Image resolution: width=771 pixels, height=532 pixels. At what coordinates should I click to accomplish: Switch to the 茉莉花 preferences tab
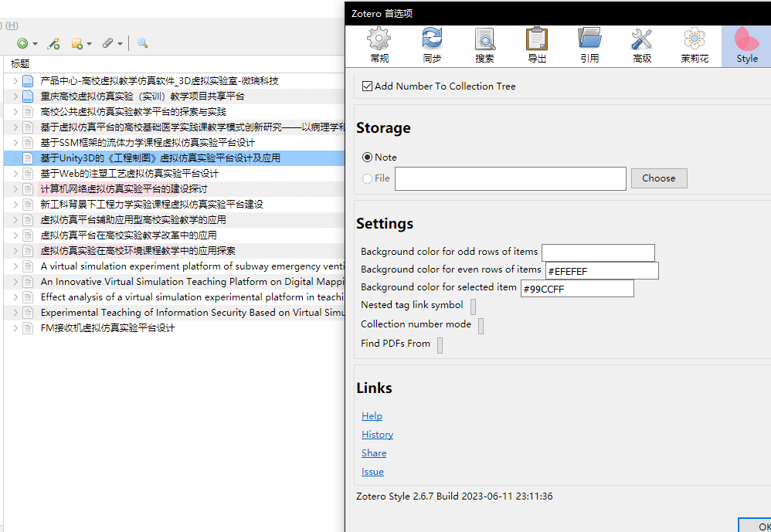pos(695,46)
